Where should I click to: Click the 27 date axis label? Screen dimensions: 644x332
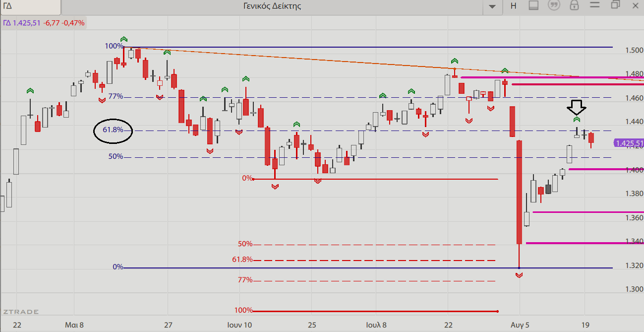[169, 325]
